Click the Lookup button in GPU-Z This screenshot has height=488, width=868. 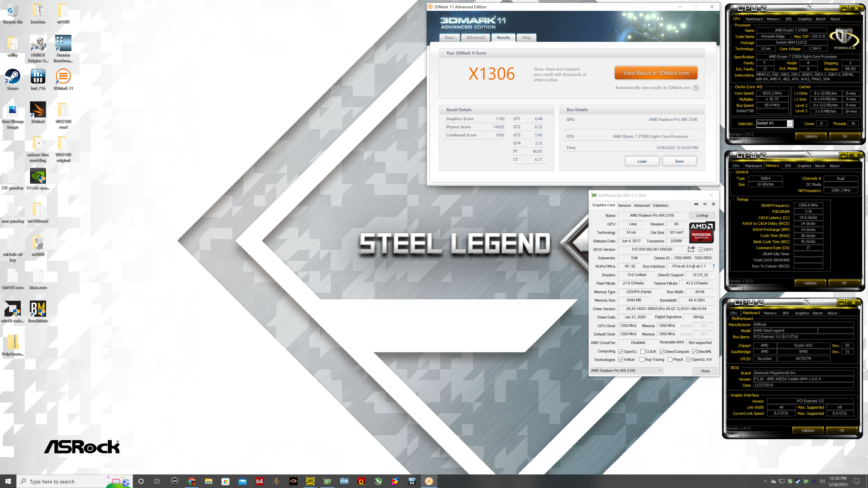702,215
